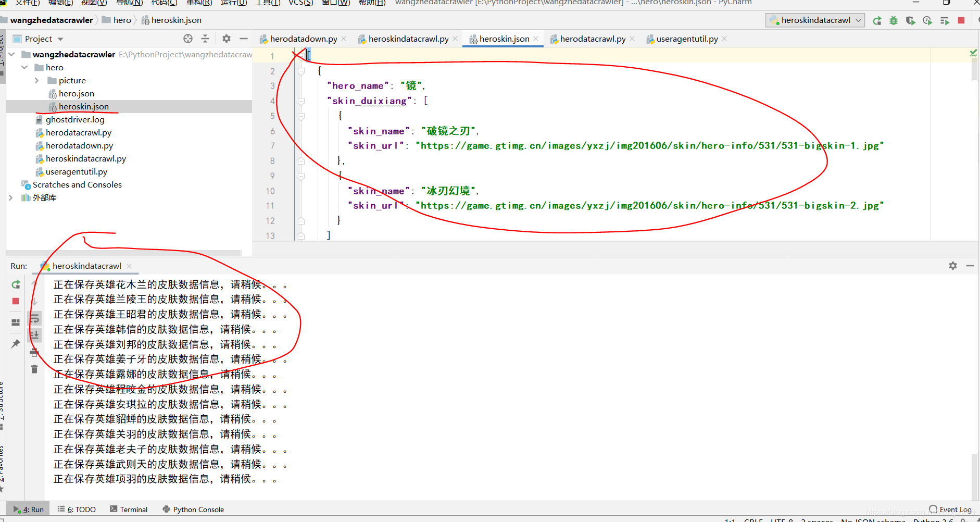980x522 pixels.
Task: Fold the JSON array at line 1
Action: [x=301, y=56]
